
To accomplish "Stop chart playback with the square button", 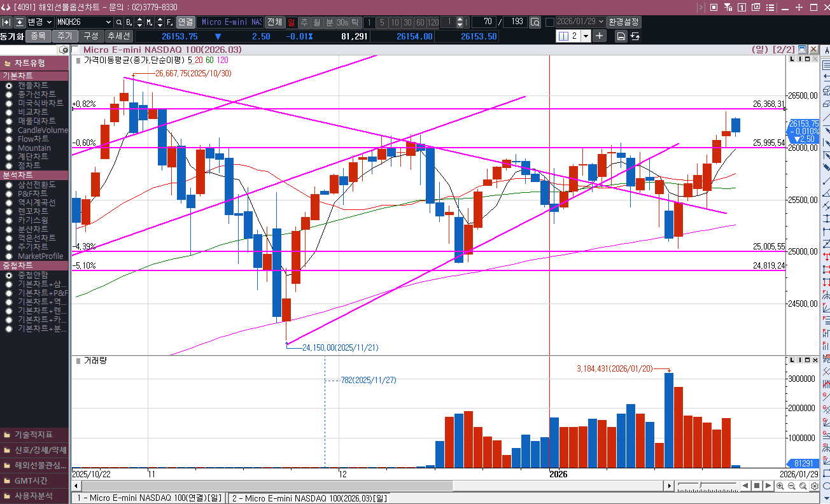I will pos(757,486).
